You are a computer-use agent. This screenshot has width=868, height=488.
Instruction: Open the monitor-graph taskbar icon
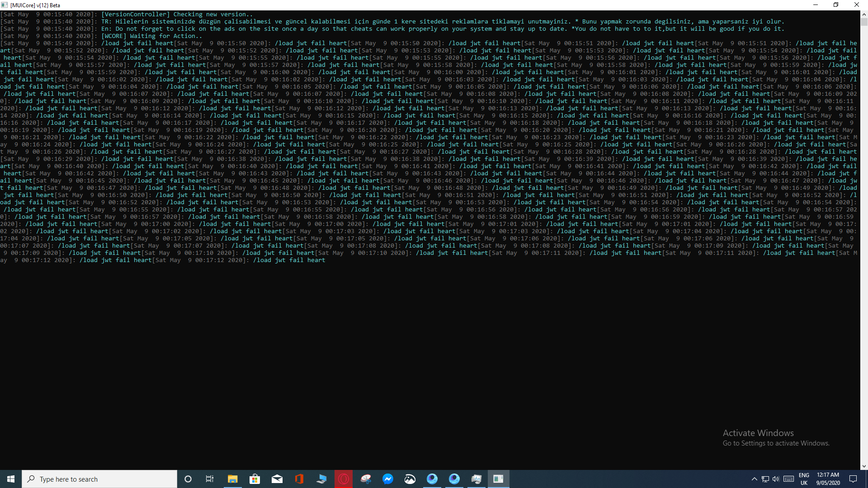[x=476, y=479]
